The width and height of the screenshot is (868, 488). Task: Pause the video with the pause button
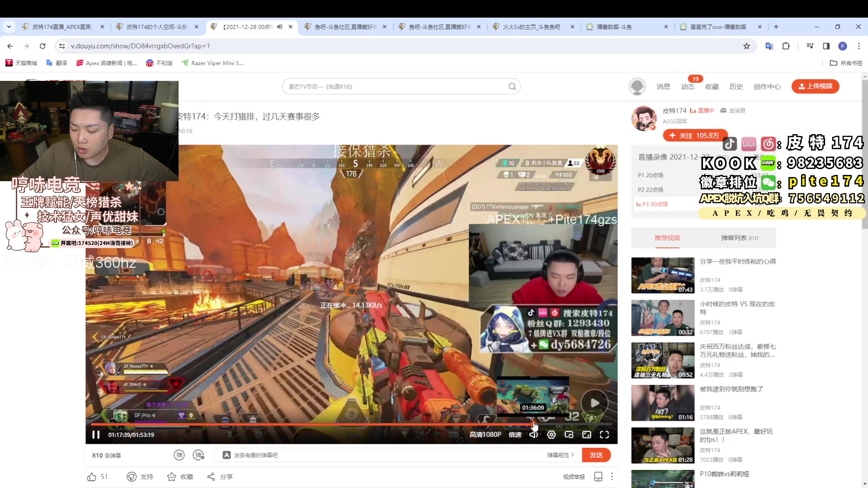(96, 435)
